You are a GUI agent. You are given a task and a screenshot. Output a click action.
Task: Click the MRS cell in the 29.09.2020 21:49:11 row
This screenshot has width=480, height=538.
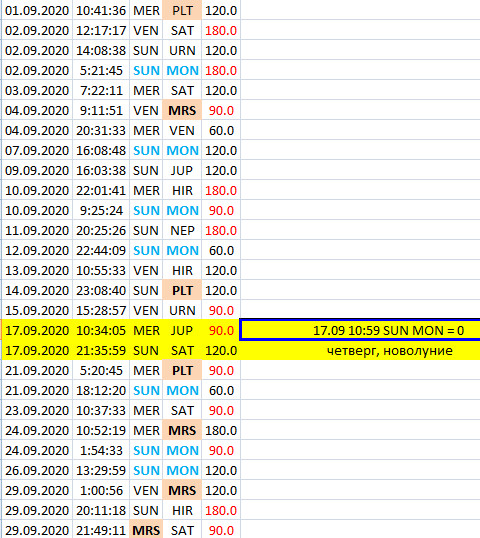[x=146, y=530]
